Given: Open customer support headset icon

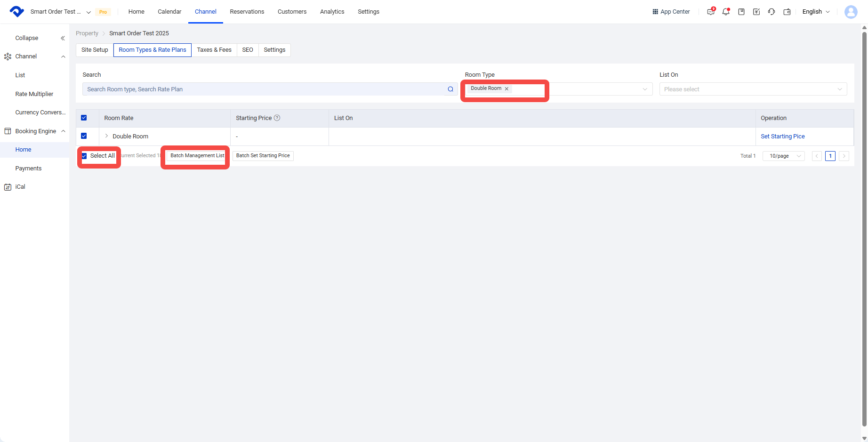Looking at the screenshot, I should pyautogui.click(x=772, y=12).
